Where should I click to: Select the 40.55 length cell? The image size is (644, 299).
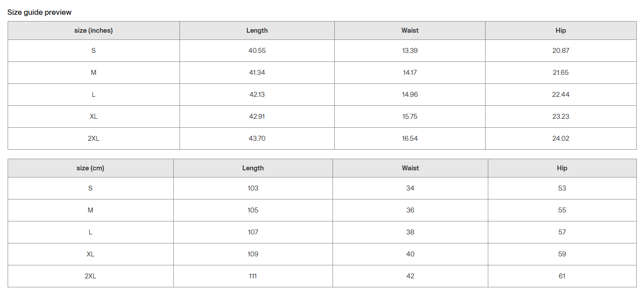257,51
